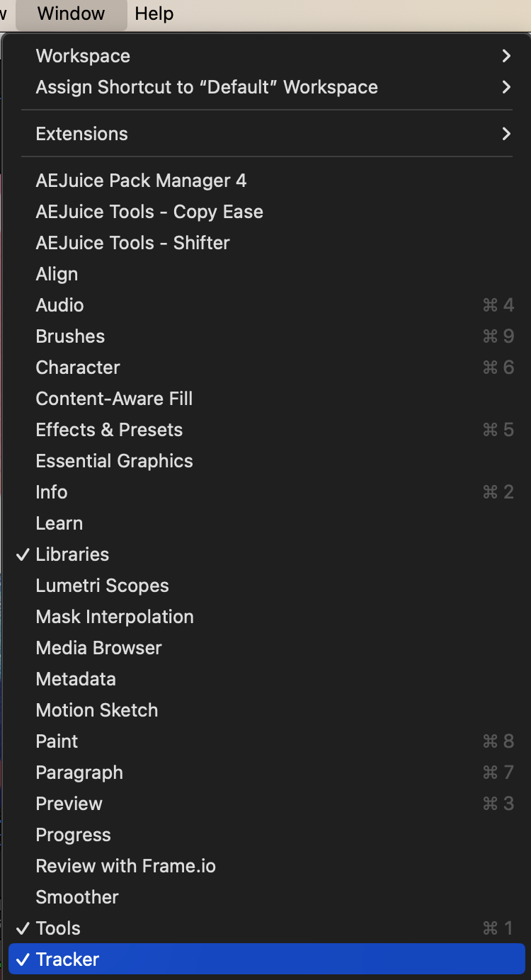Uncheck the Tools panel entry
The height and width of the screenshot is (980, 531).
click(58, 928)
